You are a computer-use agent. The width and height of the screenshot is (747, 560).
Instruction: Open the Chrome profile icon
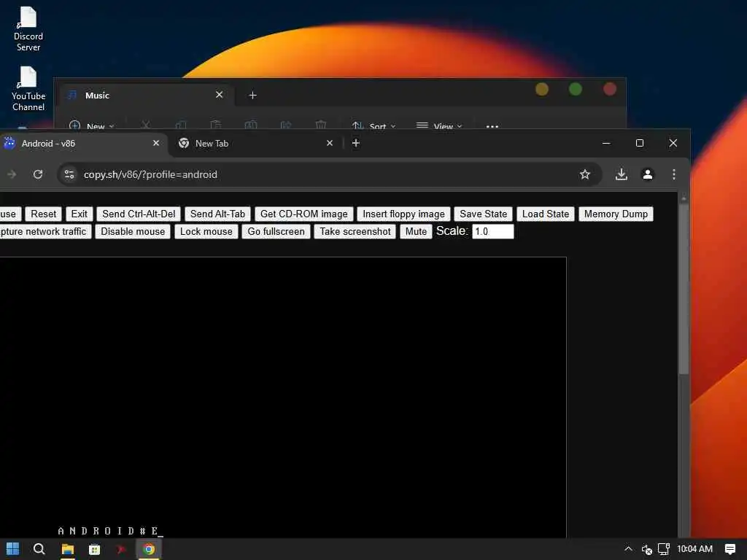[648, 174]
